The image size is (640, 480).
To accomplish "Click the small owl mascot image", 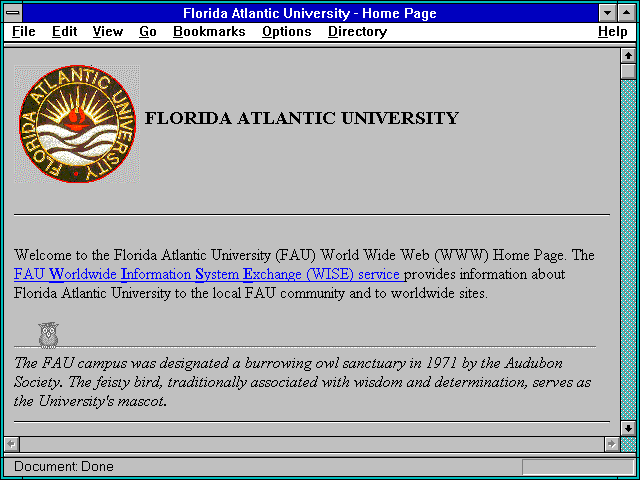I will [49, 335].
